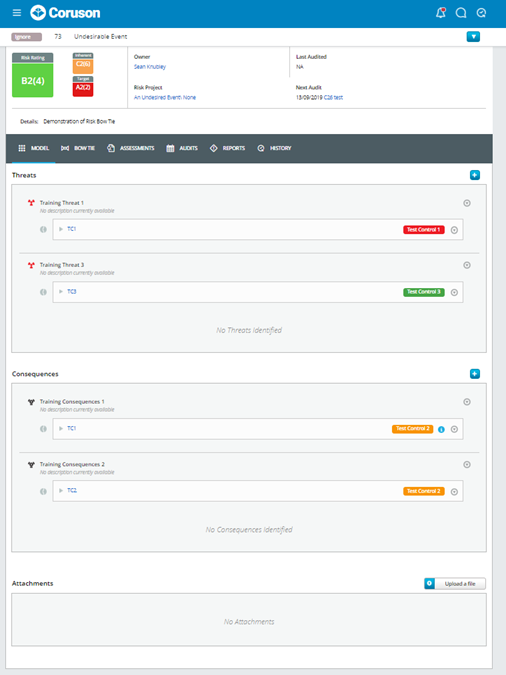Switch to the Assessments tab
Screen dimensions: 506x675
(x=130, y=148)
